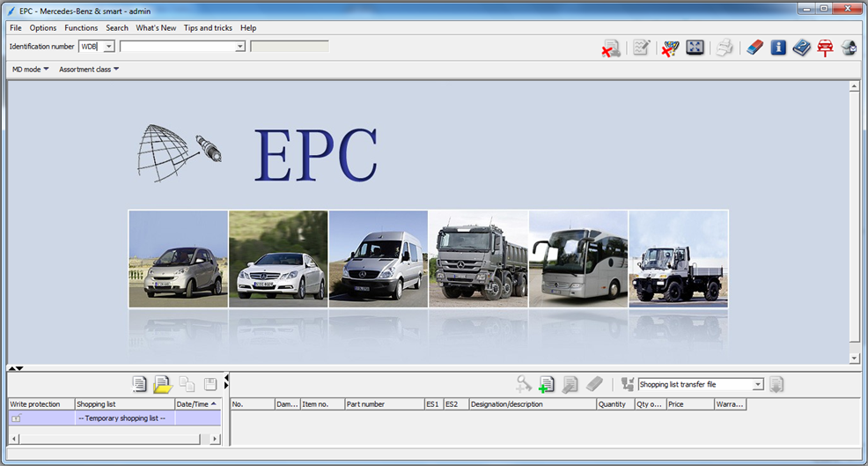This screenshot has height=466, width=868.
Task: Click the ES1 column header
Action: pos(434,404)
